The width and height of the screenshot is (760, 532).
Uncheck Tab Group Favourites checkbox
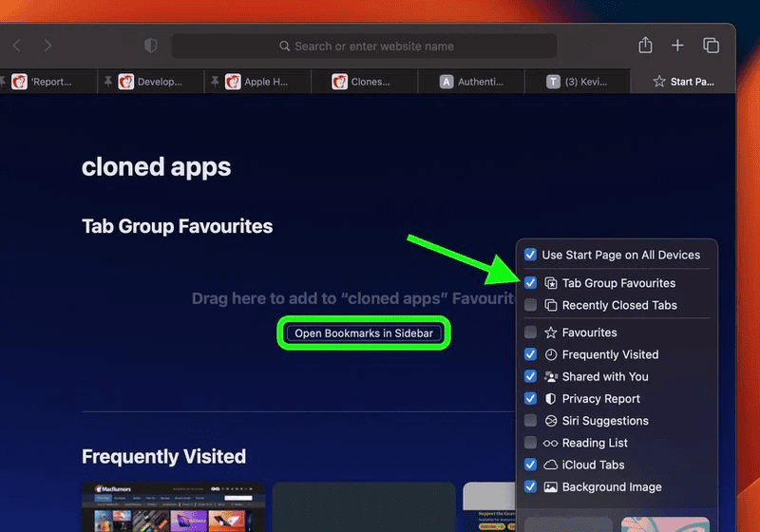pyautogui.click(x=531, y=283)
